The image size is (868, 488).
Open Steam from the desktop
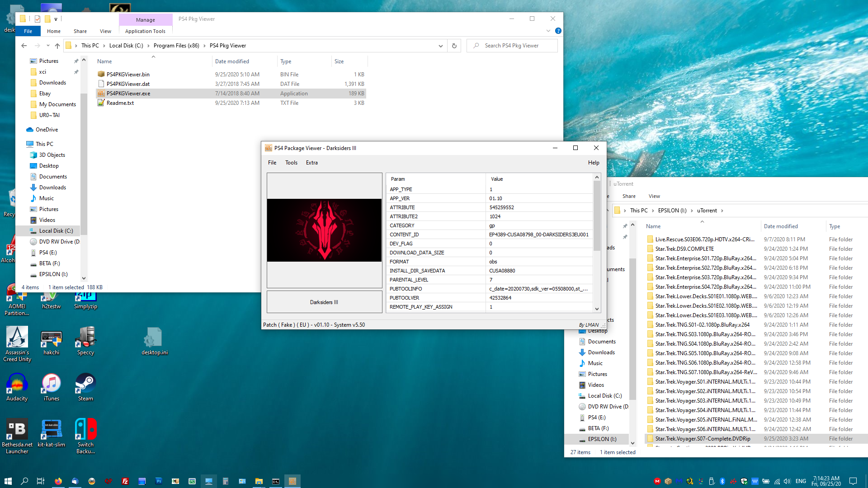(x=85, y=387)
